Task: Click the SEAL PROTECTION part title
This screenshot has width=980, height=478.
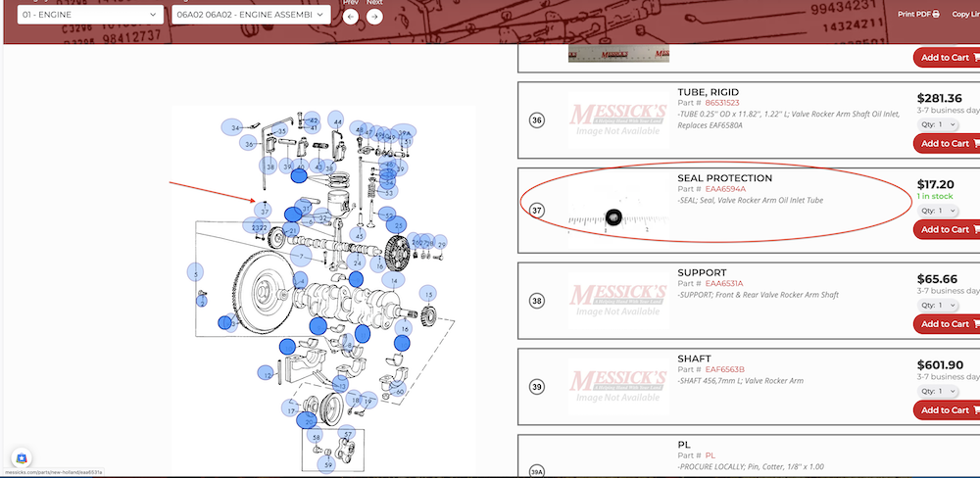Action: click(x=725, y=178)
